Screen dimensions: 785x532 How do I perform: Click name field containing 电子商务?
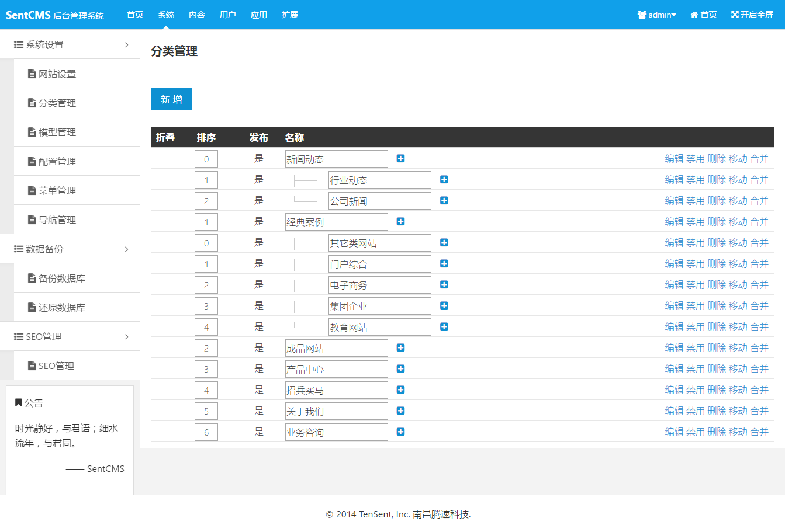(380, 285)
